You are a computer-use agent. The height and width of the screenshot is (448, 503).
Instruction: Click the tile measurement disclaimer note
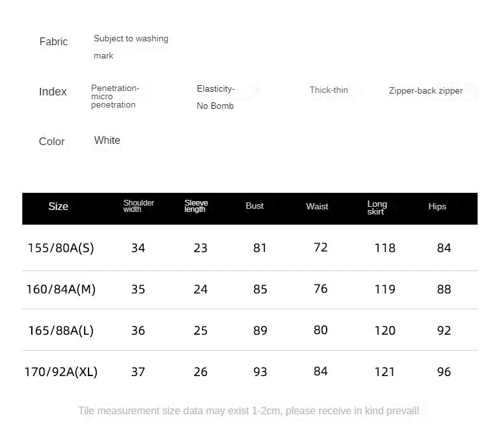249,411
